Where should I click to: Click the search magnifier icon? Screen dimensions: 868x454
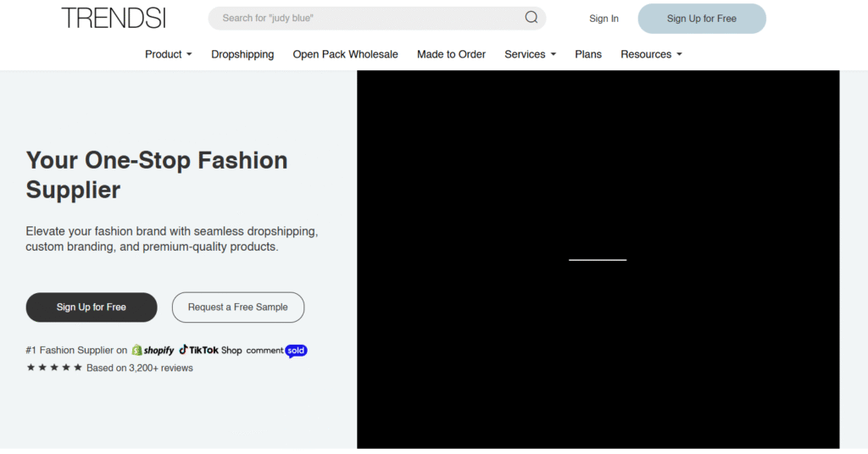pyautogui.click(x=531, y=18)
